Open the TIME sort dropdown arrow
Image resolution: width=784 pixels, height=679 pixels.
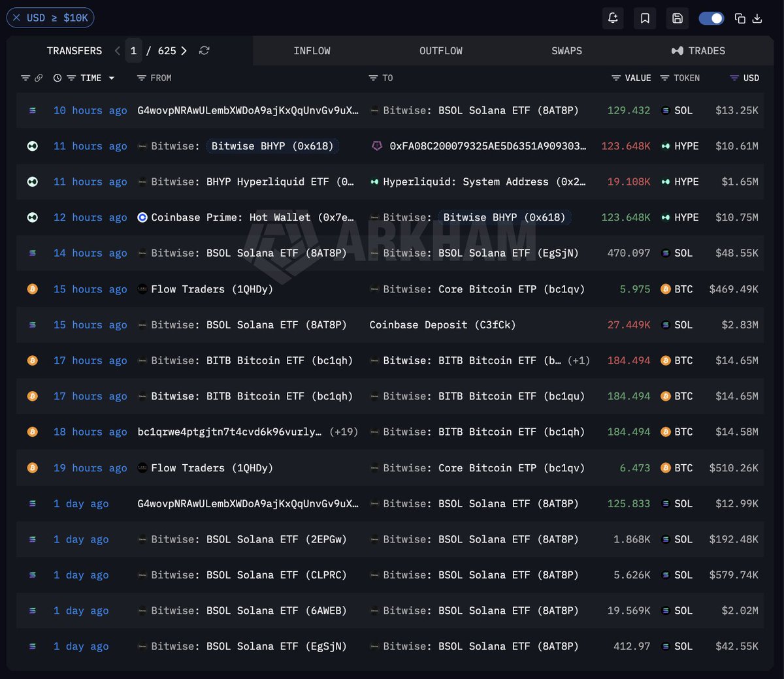(x=112, y=78)
